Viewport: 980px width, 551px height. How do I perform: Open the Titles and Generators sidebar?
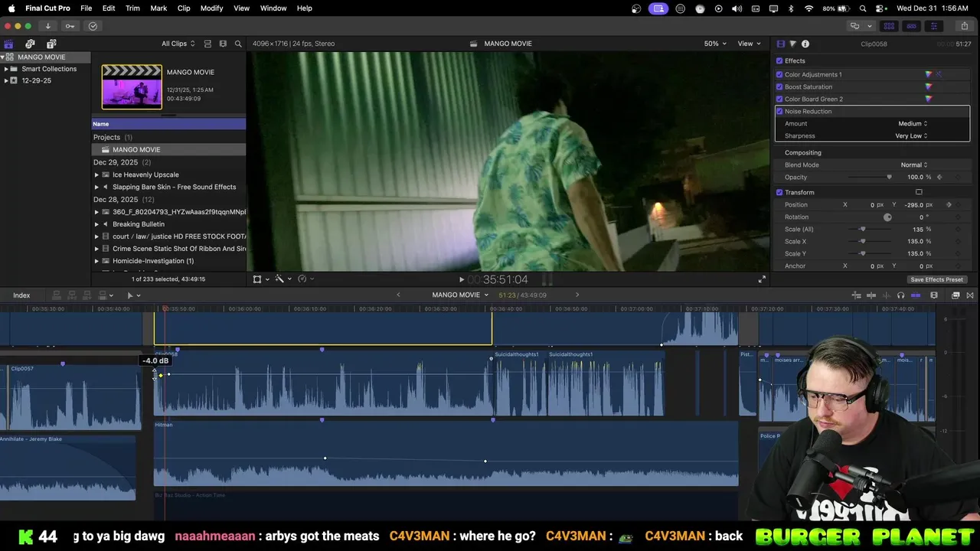pos(51,44)
